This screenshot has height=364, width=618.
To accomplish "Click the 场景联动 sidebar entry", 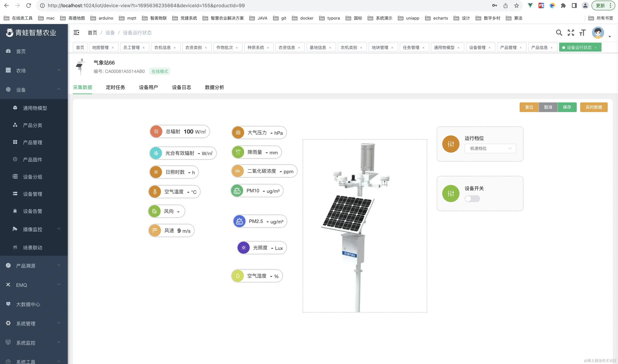I will coord(33,248).
